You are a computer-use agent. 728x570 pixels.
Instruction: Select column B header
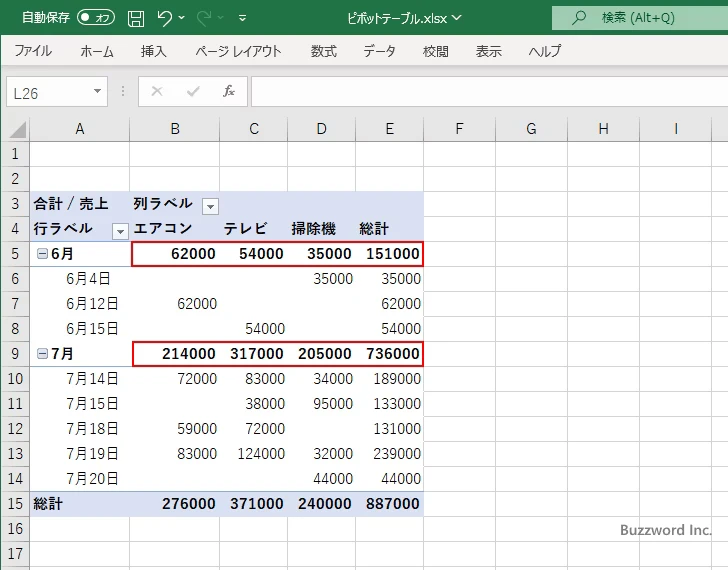(175, 129)
